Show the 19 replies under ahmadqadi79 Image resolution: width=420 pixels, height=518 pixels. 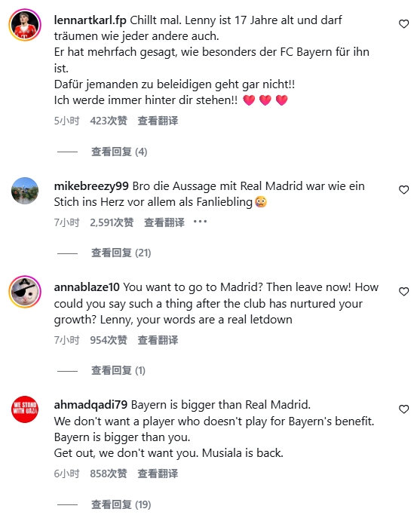(121, 504)
